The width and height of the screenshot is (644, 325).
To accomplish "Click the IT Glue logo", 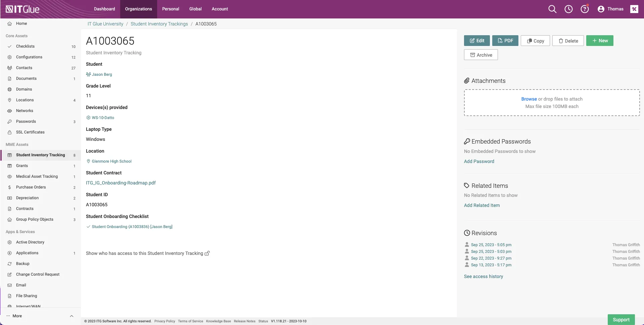I will (22, 9).
